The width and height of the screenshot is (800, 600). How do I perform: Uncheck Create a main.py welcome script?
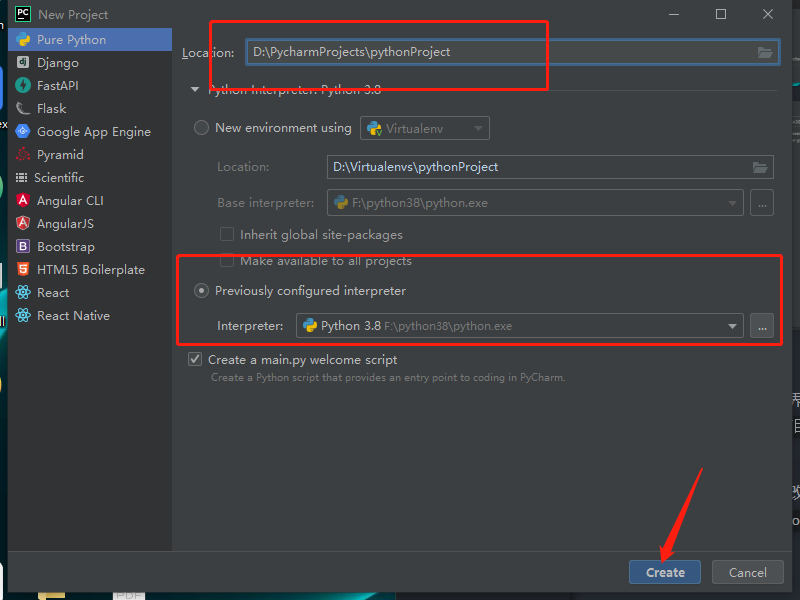195,359
